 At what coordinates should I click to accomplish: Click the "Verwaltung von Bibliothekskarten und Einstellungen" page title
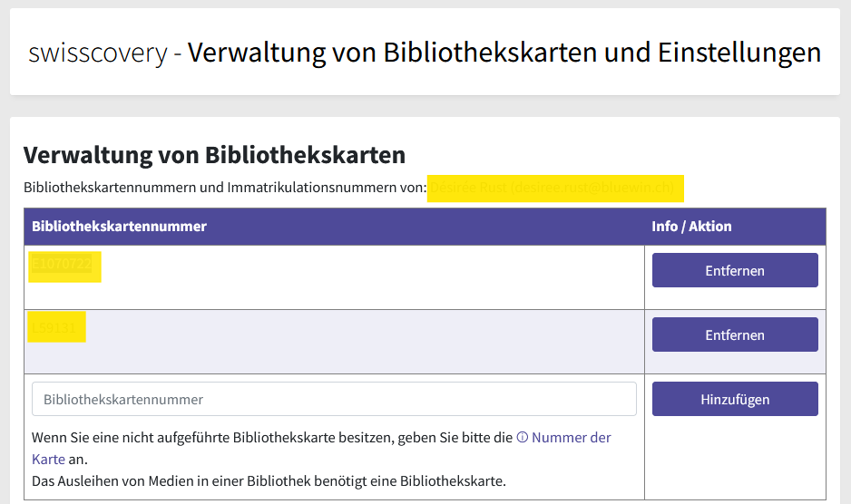pos(504,53)
